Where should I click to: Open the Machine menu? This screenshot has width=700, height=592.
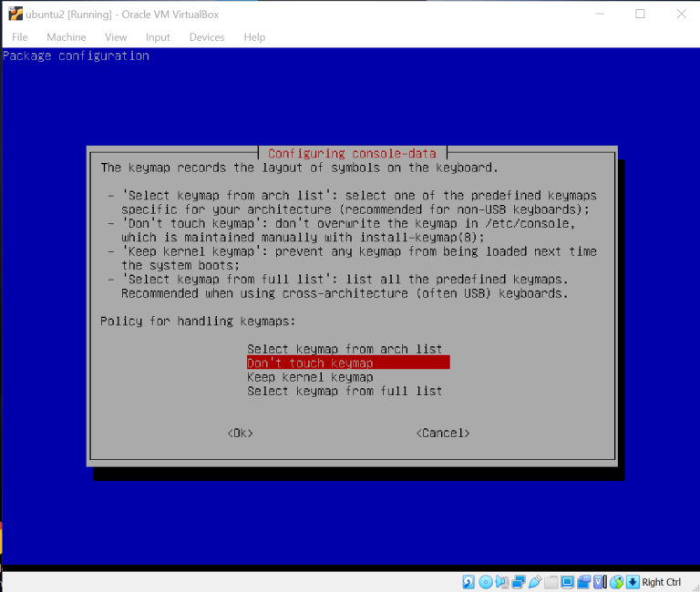(x=67, y=37)
